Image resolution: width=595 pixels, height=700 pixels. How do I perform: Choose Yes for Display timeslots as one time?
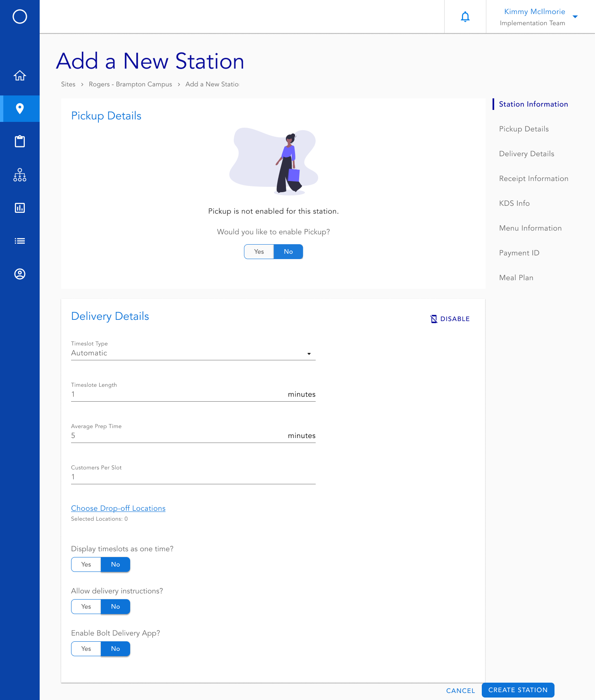click(86, 564)
